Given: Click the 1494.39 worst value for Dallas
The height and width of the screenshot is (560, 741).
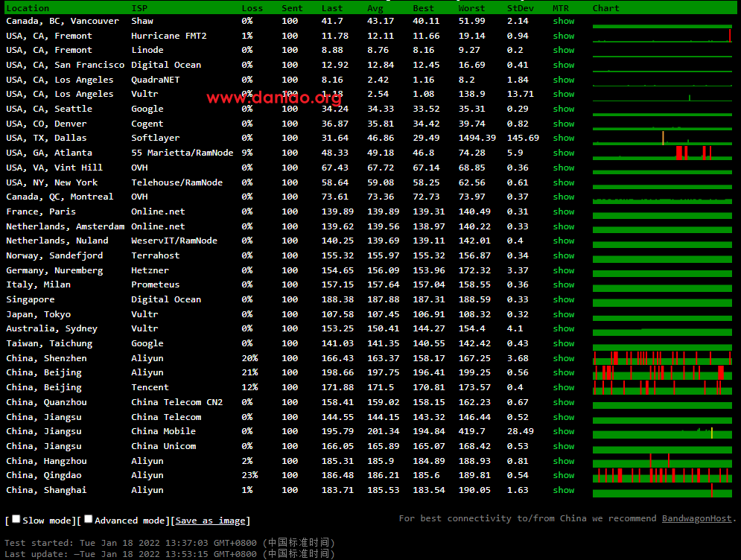Looking at the screenshot, I should 477,138.
